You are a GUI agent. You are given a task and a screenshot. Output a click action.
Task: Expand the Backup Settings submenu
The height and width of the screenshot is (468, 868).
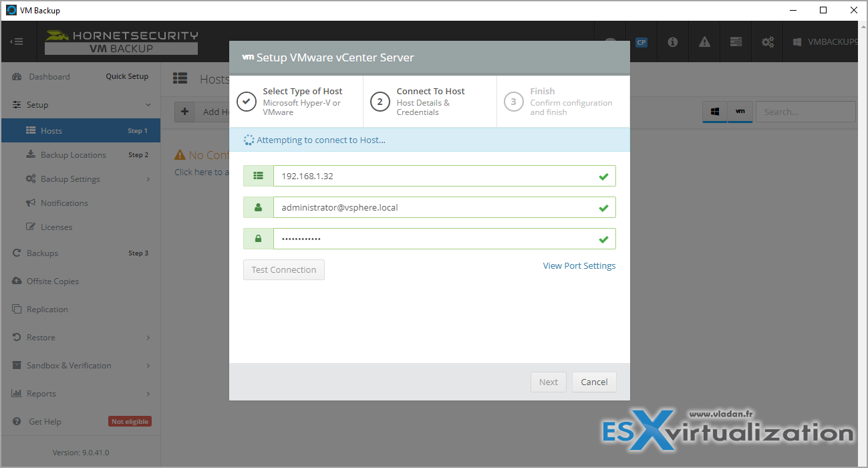pos(148,179)
